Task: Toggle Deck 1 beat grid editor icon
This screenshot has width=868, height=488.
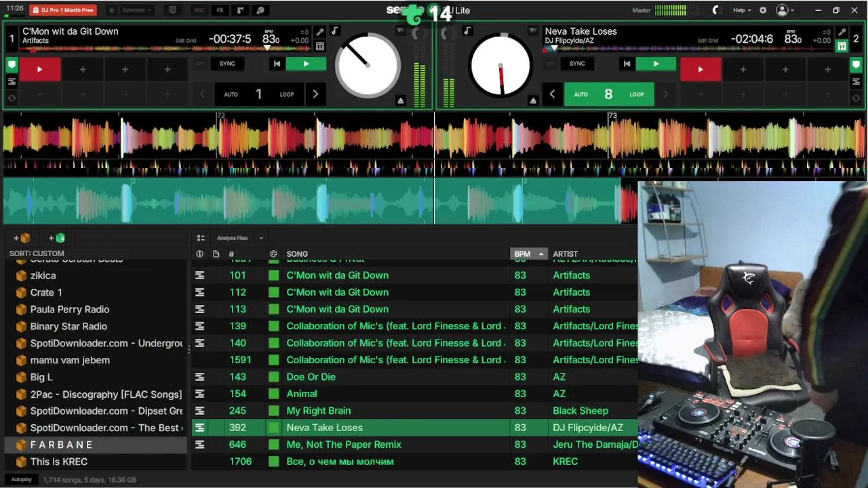Action: pos(320,46)
